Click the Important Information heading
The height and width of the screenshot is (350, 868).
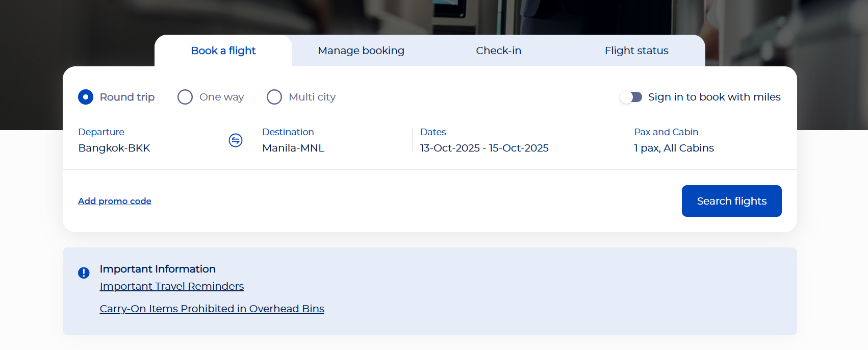[158, 269]
